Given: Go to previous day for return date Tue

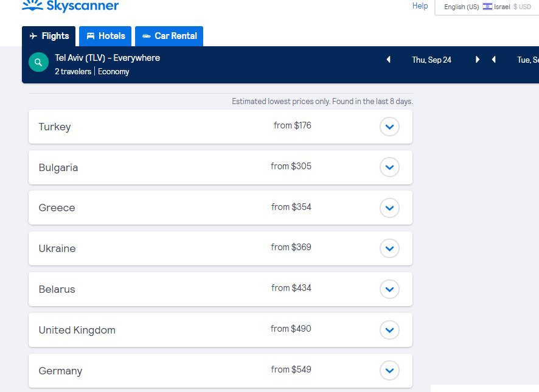Looking at the screenshot, I should tap(493, 60).
